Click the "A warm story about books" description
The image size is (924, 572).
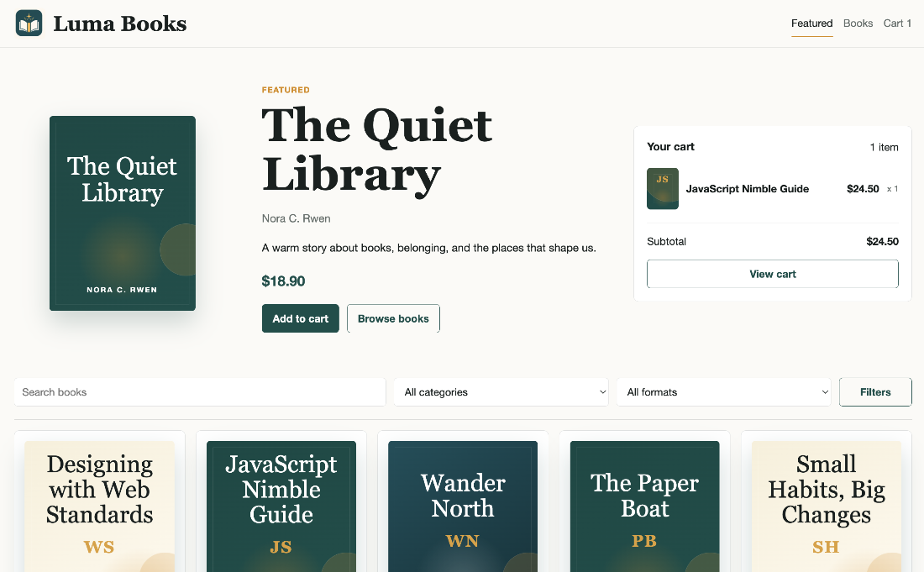(x=429, y=248)
